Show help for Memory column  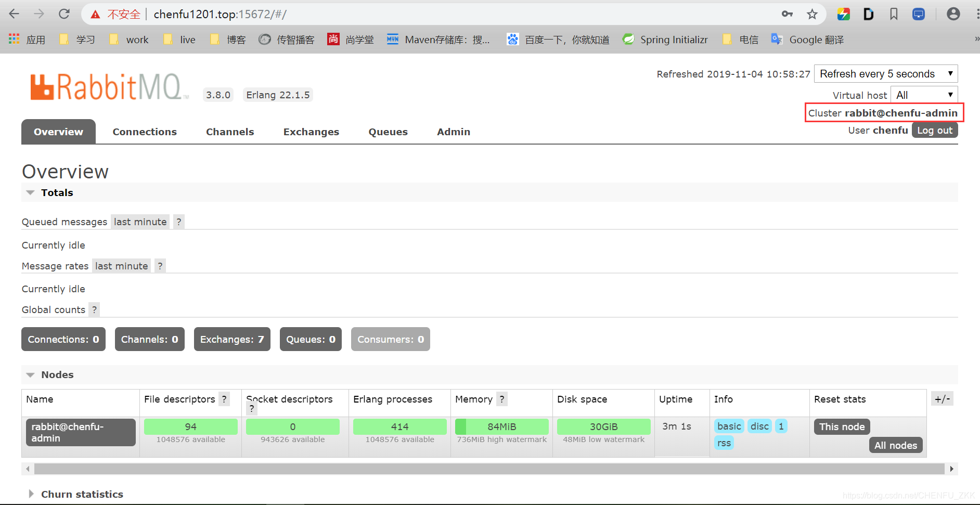pos(502,399)
